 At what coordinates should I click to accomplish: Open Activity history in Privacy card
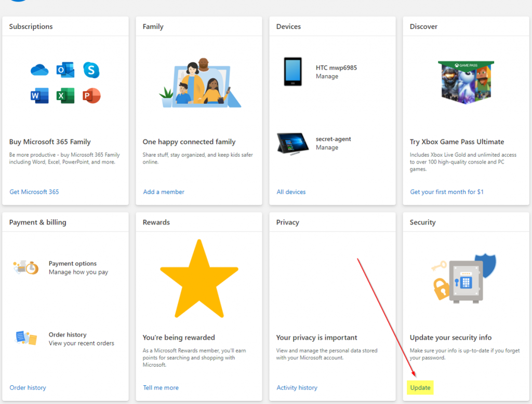pos(297,388)
